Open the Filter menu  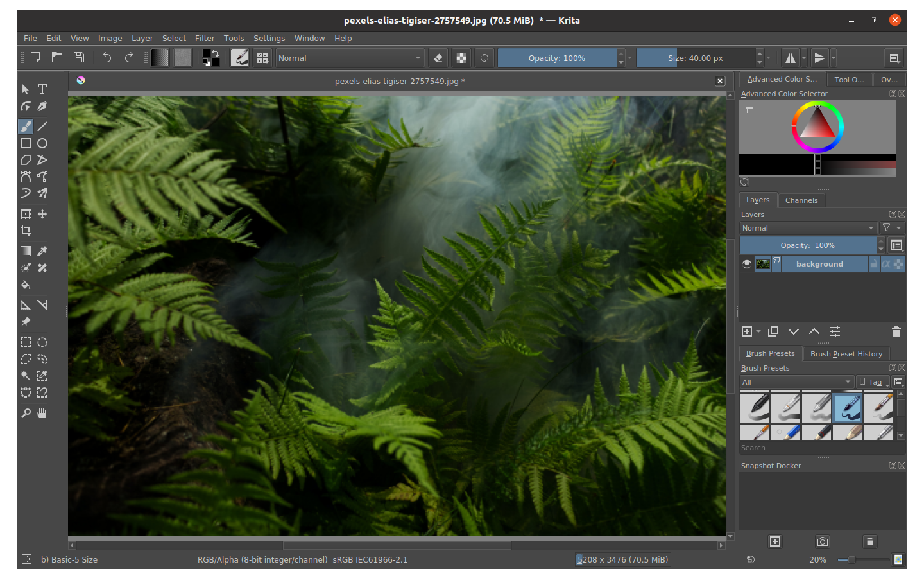pos(205,39)
